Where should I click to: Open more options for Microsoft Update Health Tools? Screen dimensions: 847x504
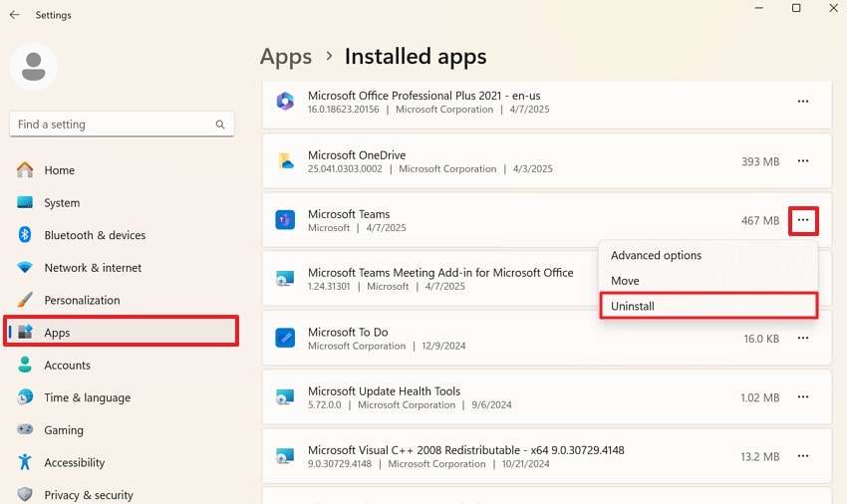pyautogui.click(x=803, y=397)
